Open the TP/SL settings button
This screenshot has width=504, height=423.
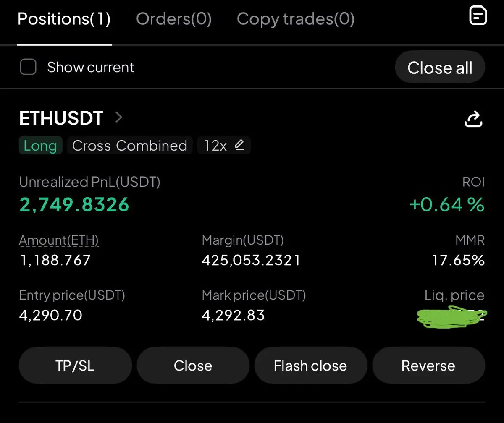pos(75,365)
